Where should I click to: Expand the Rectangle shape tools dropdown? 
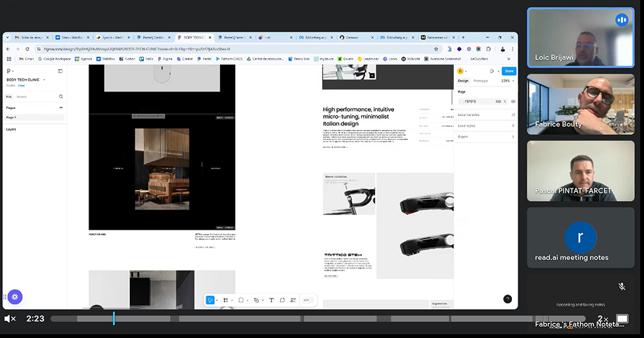pyautogui.click(x=247, y=300)
